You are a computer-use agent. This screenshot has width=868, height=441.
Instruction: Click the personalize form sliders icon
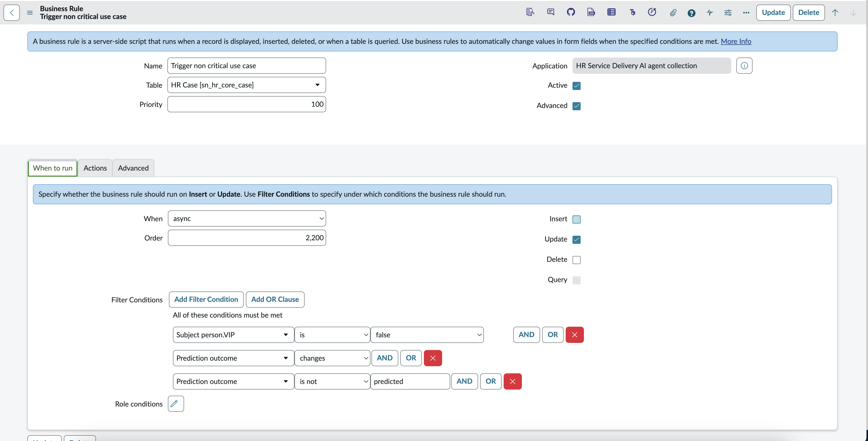[x=728, y=12]
